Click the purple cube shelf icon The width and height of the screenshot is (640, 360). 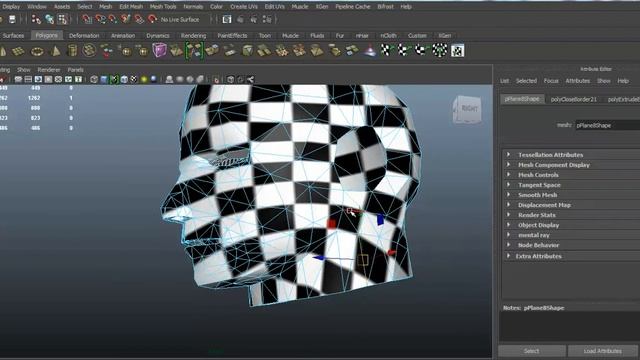[x=160, y=51]
